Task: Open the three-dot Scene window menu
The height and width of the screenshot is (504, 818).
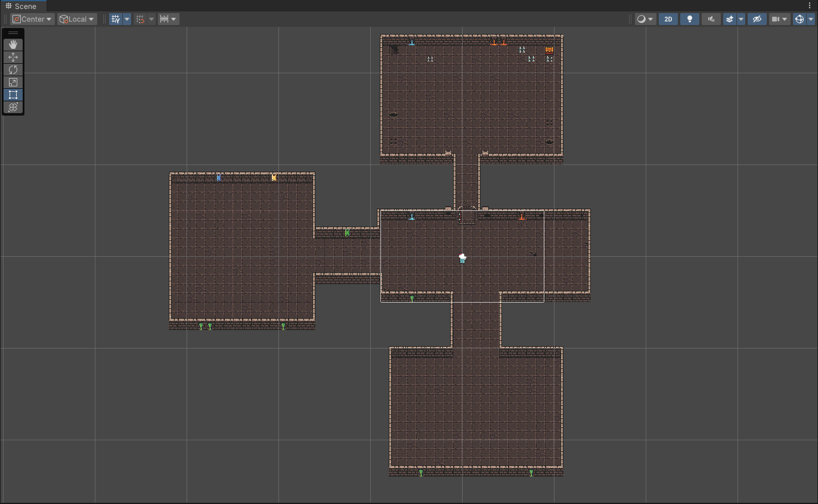Action: point(809,5)
